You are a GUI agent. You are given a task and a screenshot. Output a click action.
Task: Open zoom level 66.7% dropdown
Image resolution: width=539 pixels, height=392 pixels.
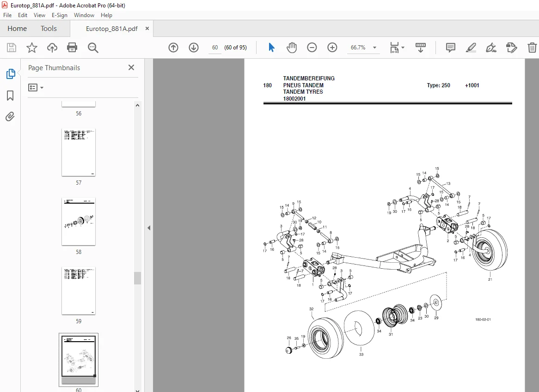click(375, 48)
